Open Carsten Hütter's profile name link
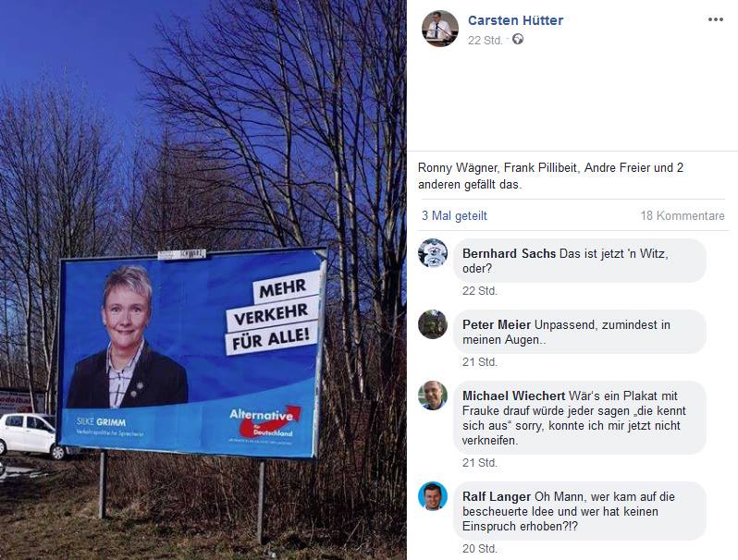This screenshot has width=738, height=560. point(515,20)
